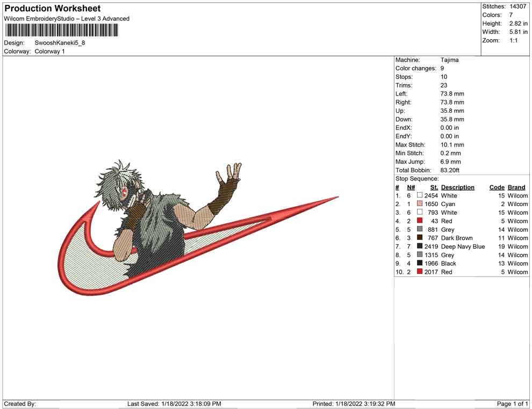Click the Max Stitch value 10.1 mm

click(x=452, y=144)
